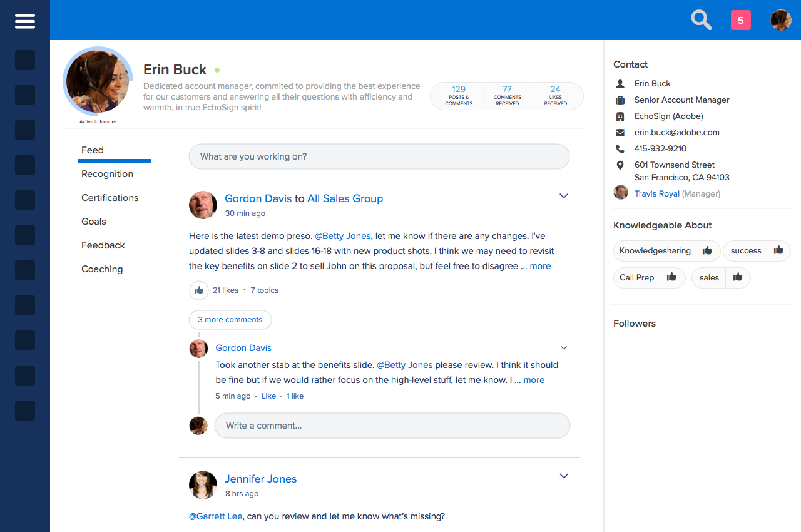Click the 21 likes count
This screenshot has width=801, height=532.
[225, 290]
